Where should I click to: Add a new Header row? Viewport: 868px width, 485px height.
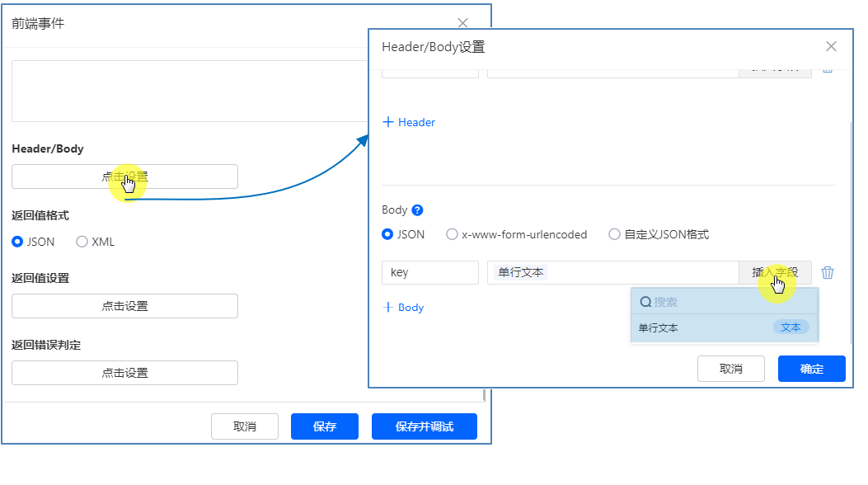click(409, 122)
